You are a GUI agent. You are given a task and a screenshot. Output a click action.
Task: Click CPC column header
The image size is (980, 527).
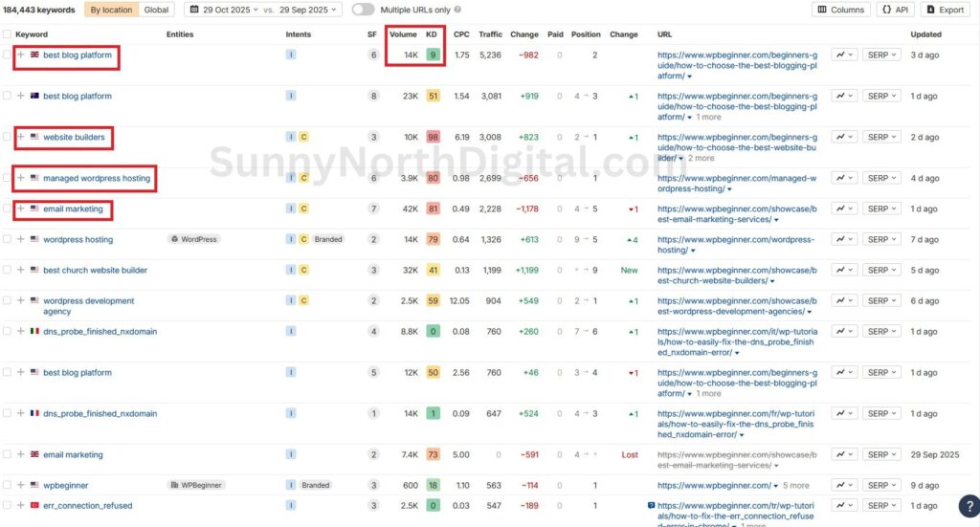[x=461, y=34]
